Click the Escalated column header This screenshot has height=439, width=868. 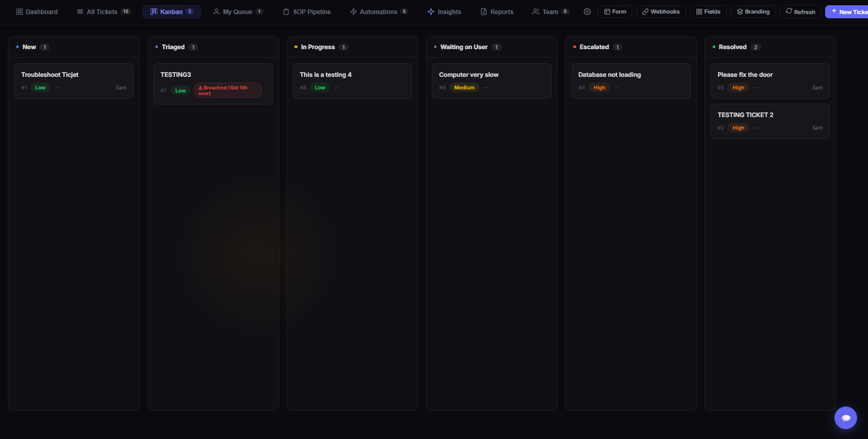tap(631, 47)
